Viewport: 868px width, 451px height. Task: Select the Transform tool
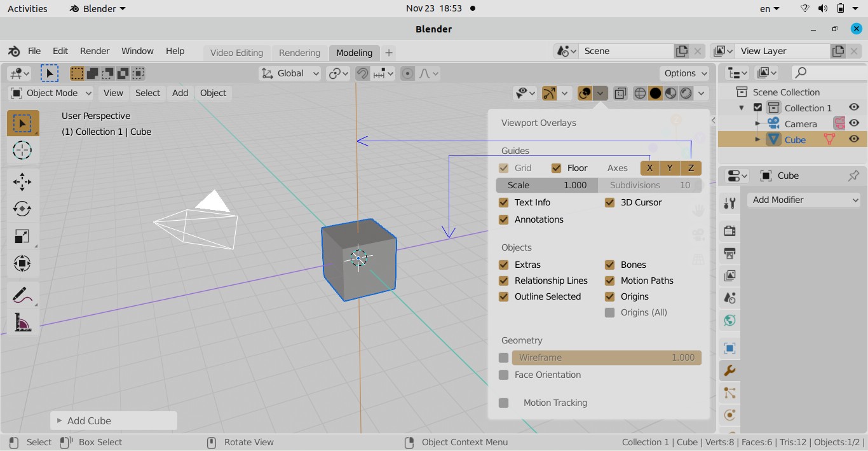[22, 263]
